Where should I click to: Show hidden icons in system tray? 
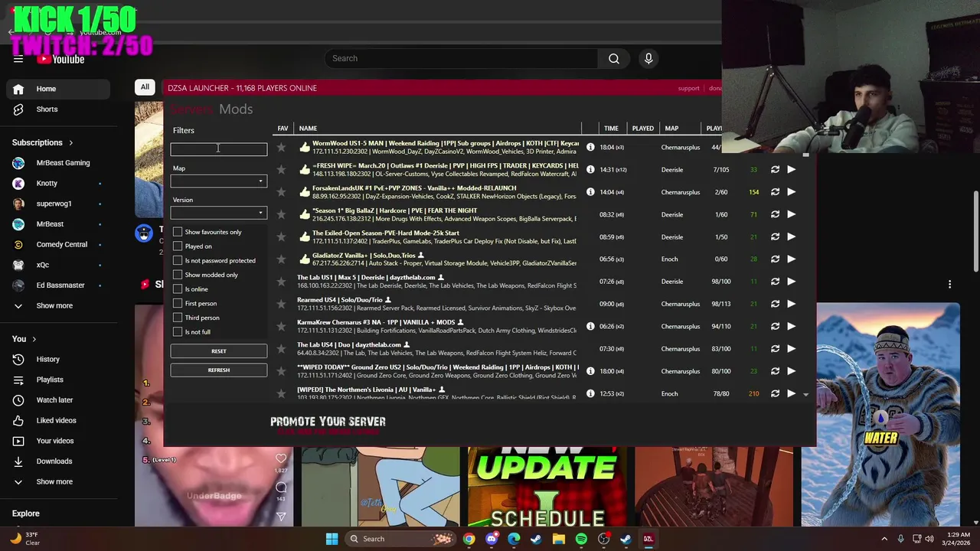[x=884, y=539]
